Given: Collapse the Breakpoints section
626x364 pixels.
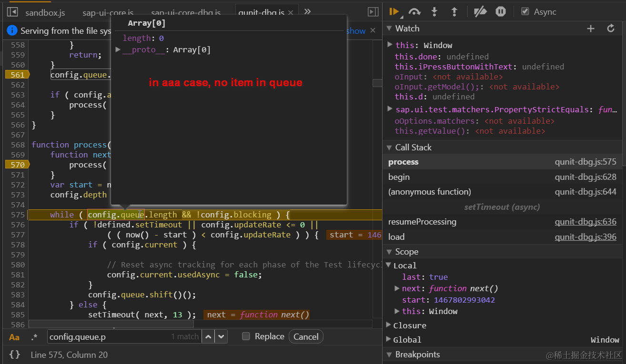Looking at the screenshot, I should [389, 354].
